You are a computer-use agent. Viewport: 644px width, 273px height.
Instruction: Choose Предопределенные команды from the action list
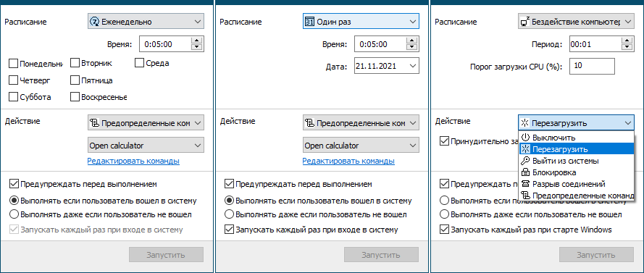(x=576, y=196)
